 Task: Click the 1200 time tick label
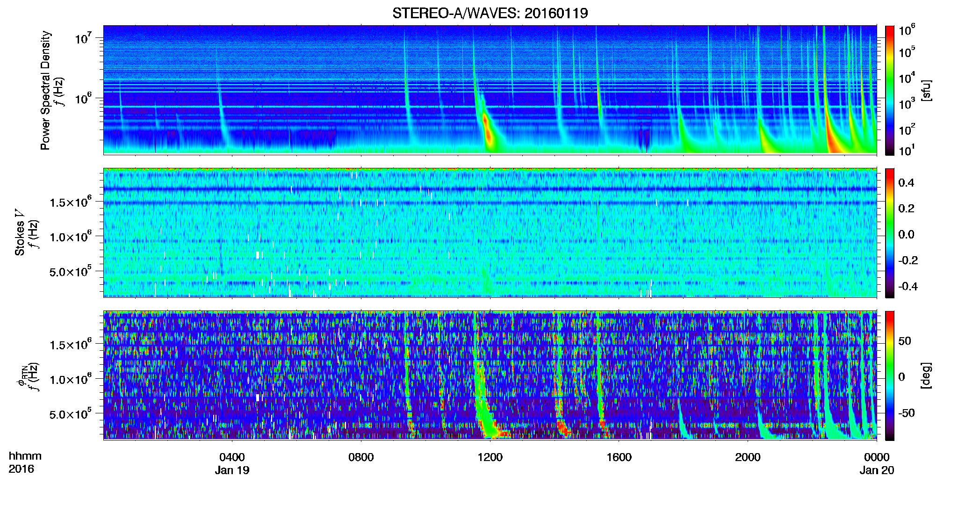[x=490, y=457]
